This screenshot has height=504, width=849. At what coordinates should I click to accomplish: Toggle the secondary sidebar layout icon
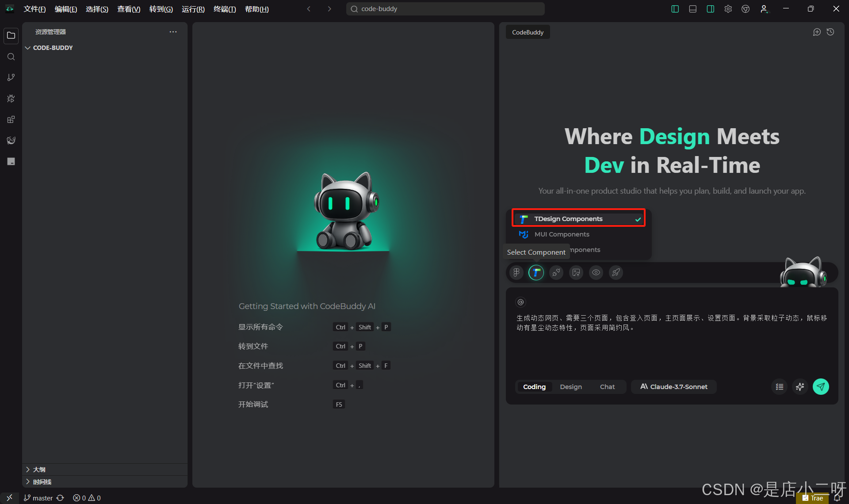point(711,9)
